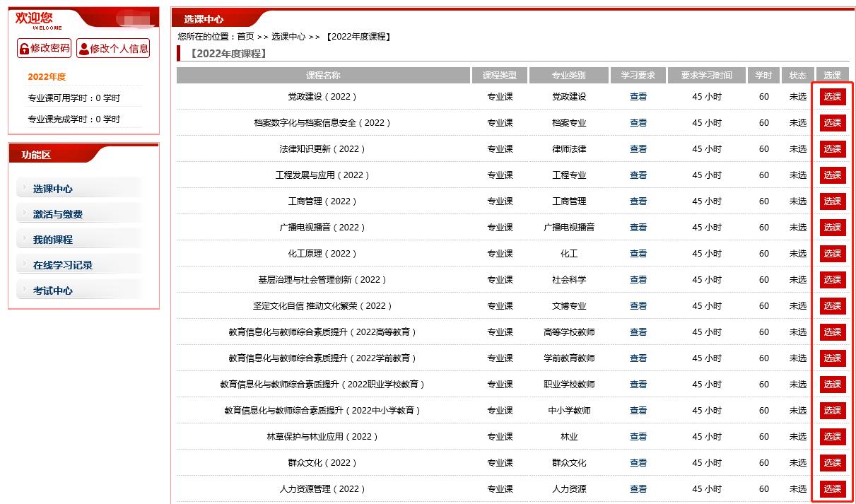The width and height of the screenshot is (856, 504).
Task: Open 考试中心 sidebar item
Action: point(53,291)
